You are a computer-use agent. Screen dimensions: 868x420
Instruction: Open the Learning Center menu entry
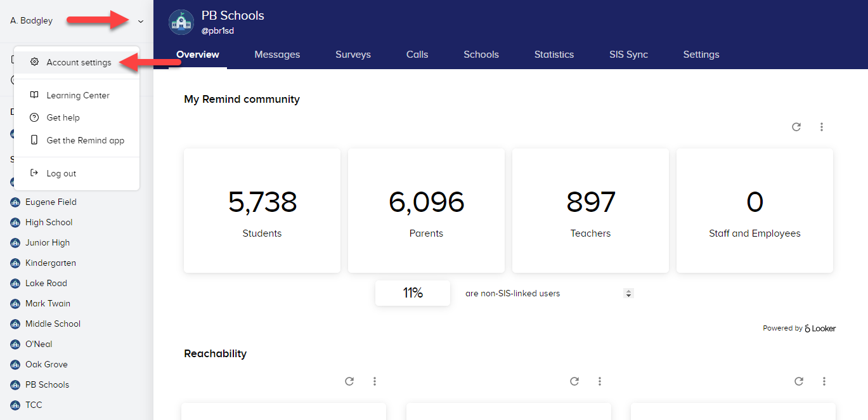tap(77, 95)
